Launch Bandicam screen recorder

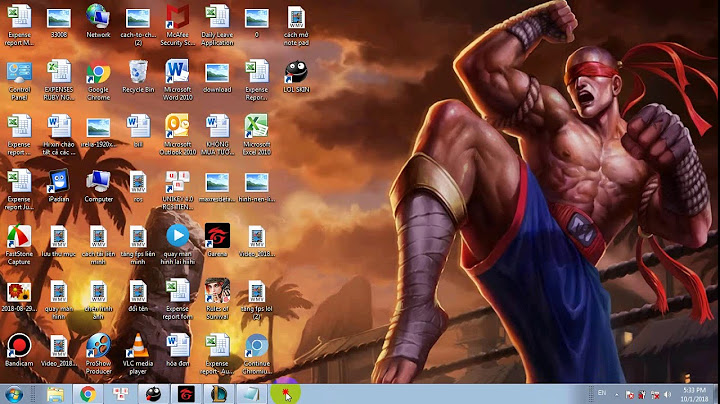coord(19,350)
